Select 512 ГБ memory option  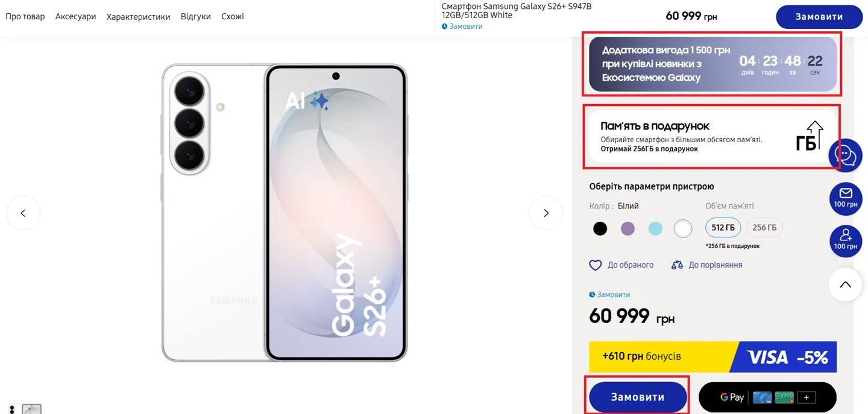(723, 228)
